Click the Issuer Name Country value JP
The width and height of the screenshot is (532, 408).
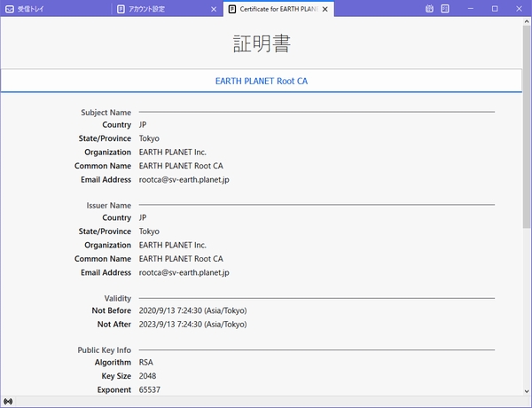tap(143, 217)
